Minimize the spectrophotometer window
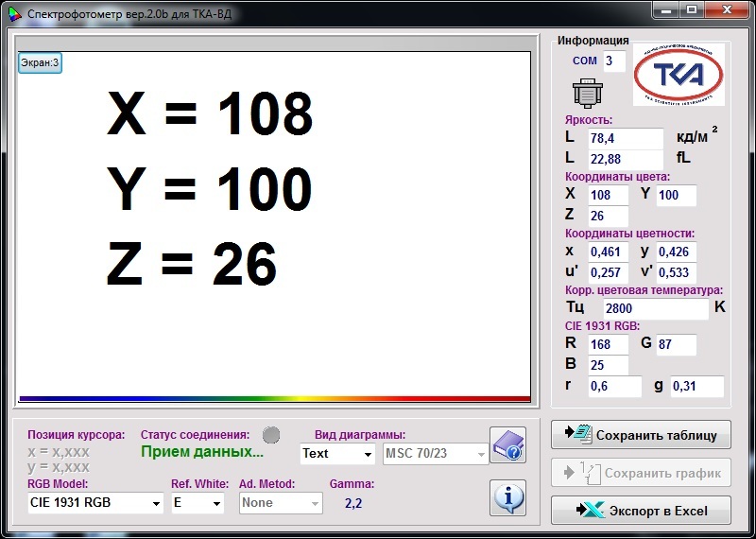 pyautogui.click(x=668, y=11)
